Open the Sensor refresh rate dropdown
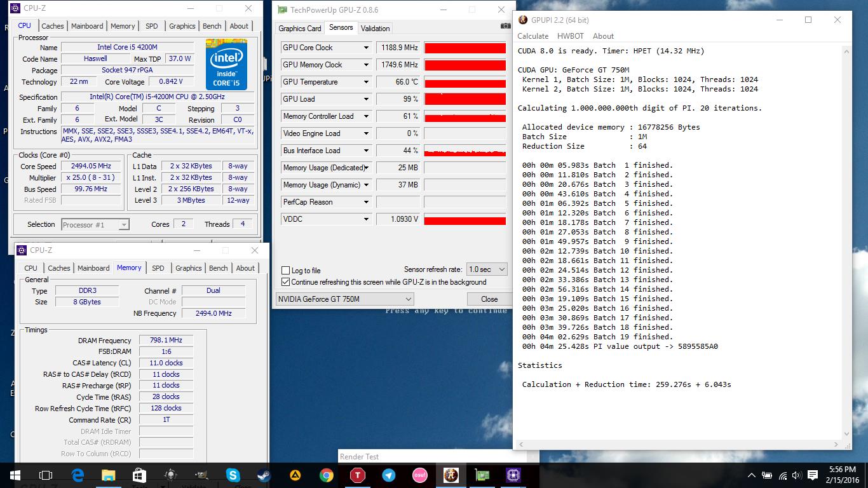The height and width of the screenshot is (488, 868). 487,269
